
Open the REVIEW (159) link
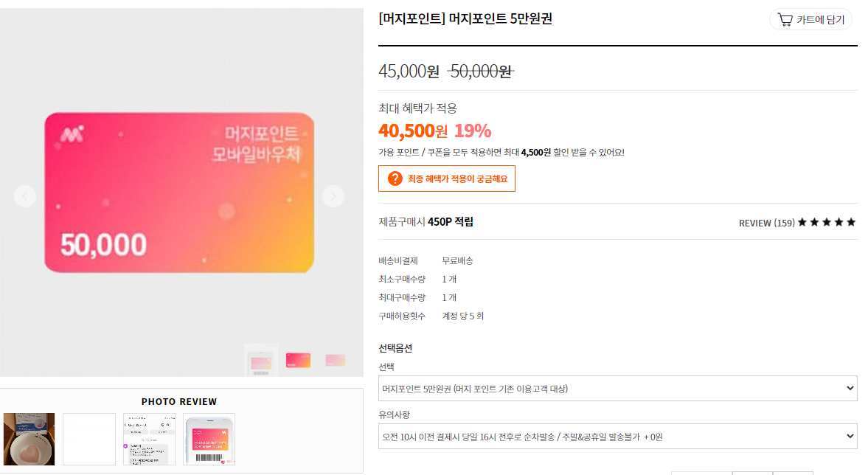[x=767, y=223]
